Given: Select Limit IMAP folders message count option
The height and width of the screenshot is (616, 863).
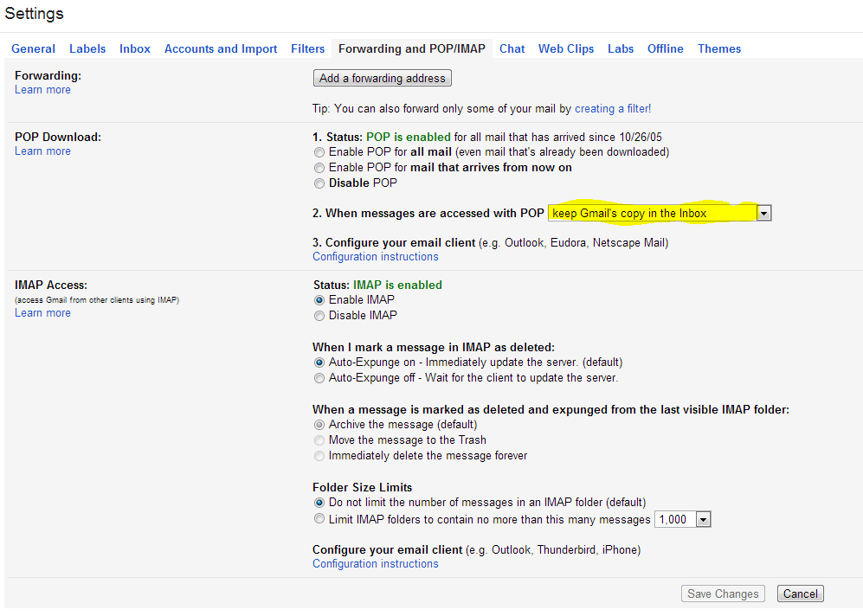Looking at the screenshot, I should tap(319, 518).
